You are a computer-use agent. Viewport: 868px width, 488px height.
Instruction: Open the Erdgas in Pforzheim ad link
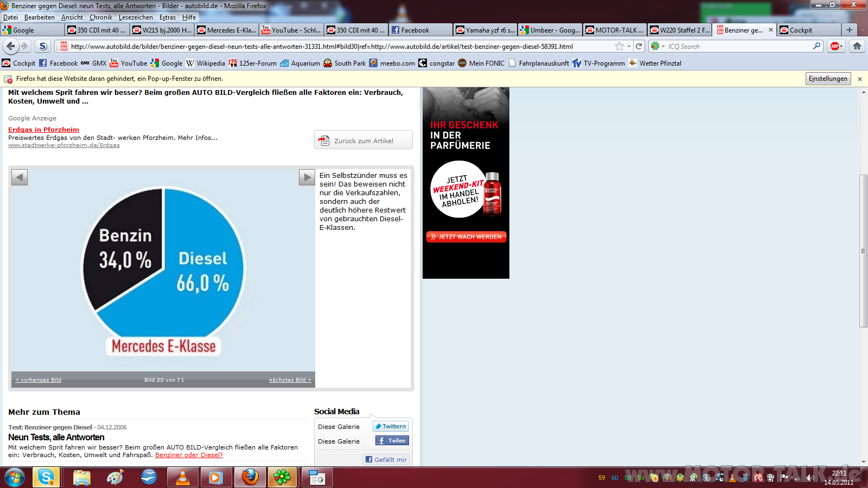coord(43,130)
